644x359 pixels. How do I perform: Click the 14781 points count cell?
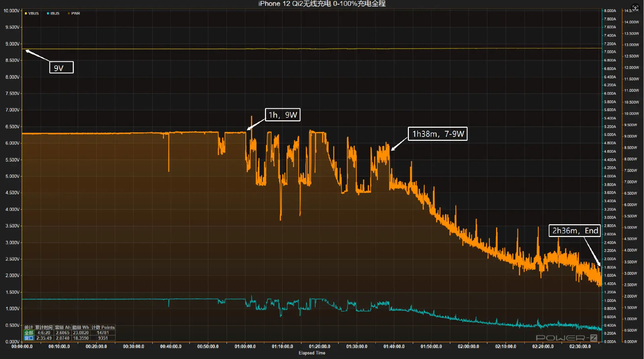coord(103,333)
